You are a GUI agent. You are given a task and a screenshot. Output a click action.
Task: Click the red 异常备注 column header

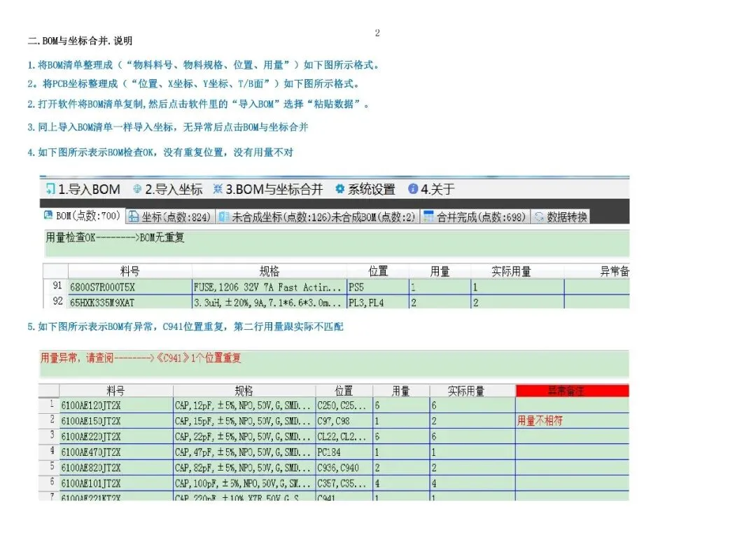pyautogui.click(x=573, y=391)
